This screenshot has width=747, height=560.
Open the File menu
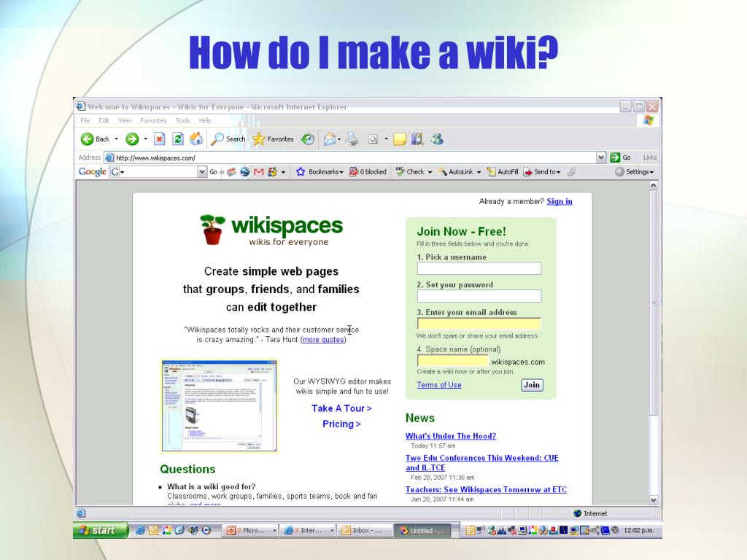[85, 120]
